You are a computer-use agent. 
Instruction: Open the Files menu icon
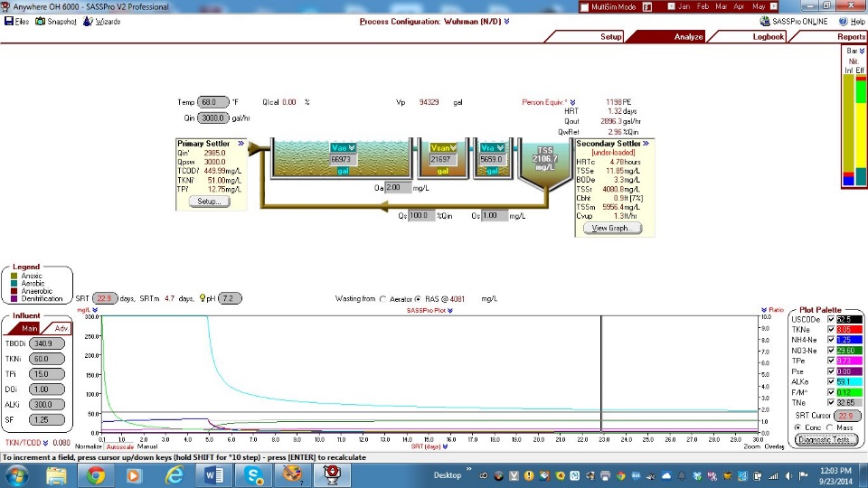click(x=9, y=21)
